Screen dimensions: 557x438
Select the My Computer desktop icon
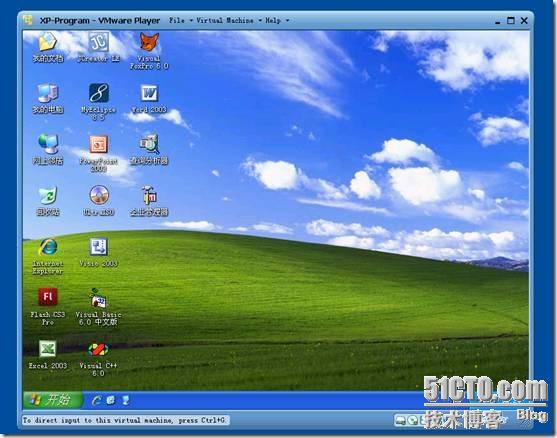click(x=48, y=99)
